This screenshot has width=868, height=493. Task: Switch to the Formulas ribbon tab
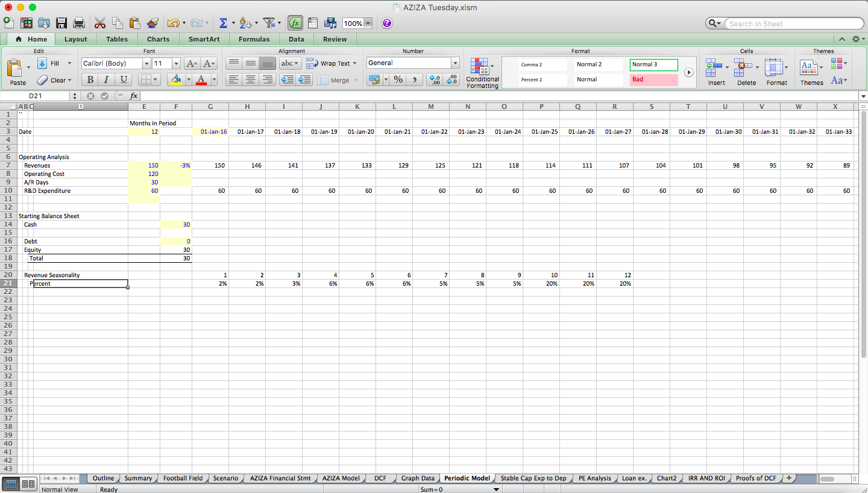(x=254, y=39)
